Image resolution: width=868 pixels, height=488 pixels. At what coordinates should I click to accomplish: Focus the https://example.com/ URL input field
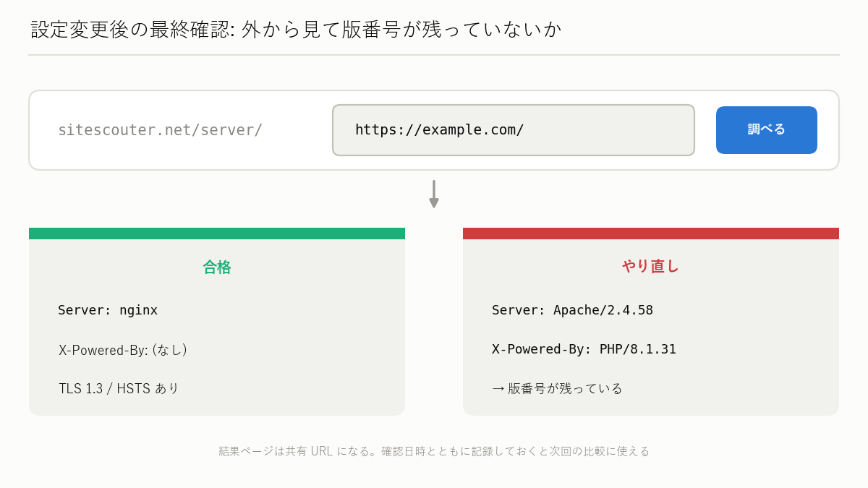514,130
